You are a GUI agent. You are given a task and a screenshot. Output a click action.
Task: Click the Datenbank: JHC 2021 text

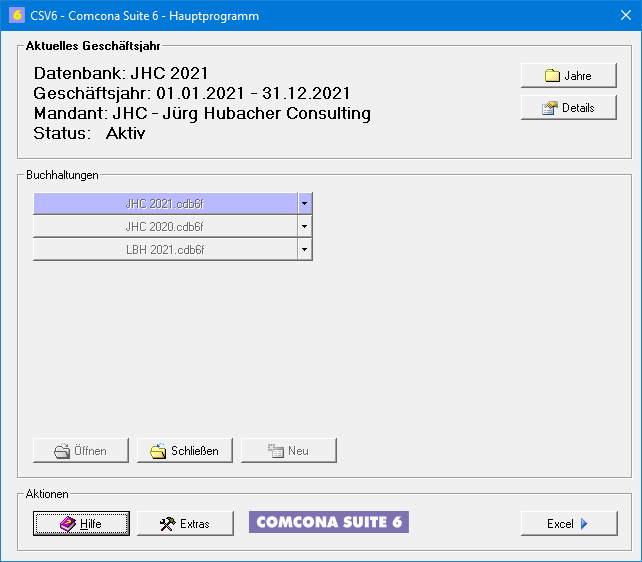[x=121, y=73]
